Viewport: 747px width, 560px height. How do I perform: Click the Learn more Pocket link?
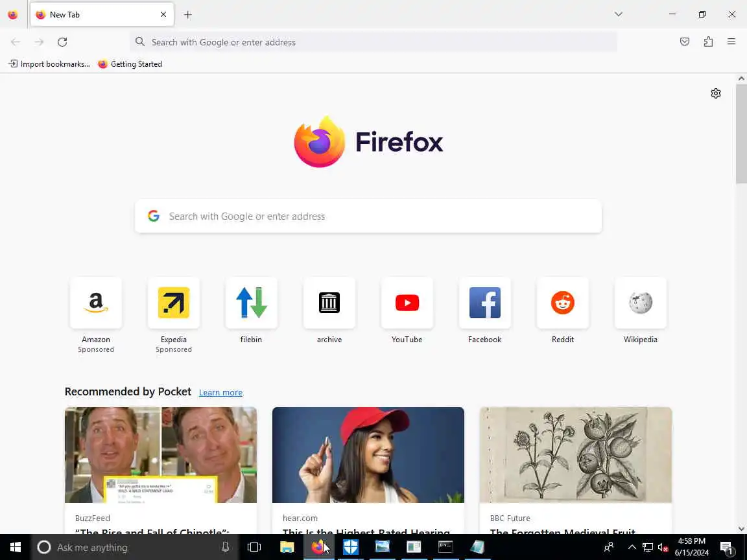[220, 392]
